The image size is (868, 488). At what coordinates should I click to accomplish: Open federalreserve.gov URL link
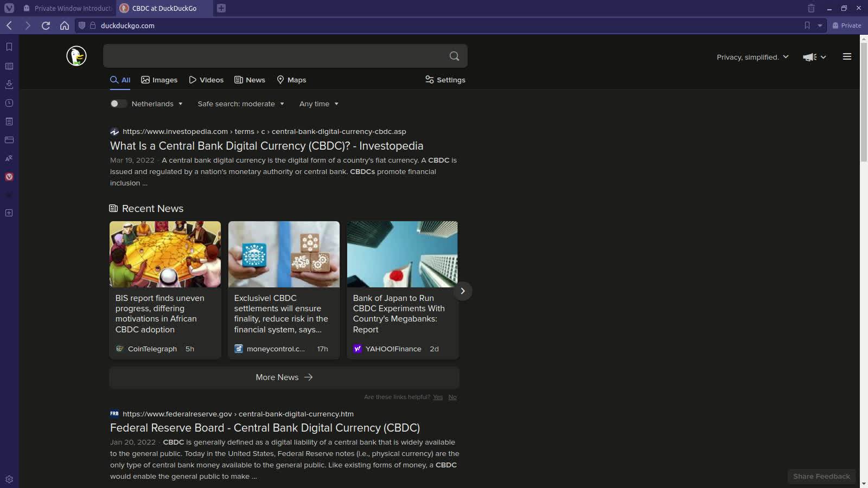pyautogui.click(x=238, y=414)
